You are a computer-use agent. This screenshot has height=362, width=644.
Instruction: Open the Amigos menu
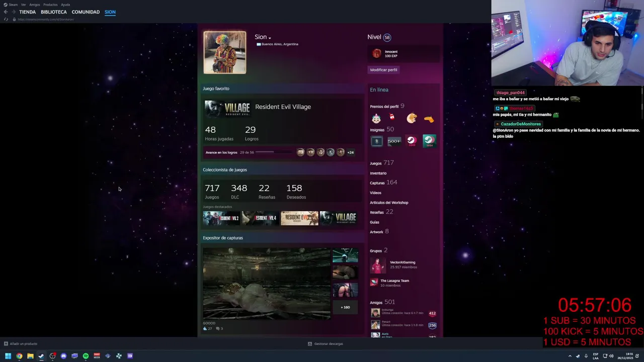(34, 5)
